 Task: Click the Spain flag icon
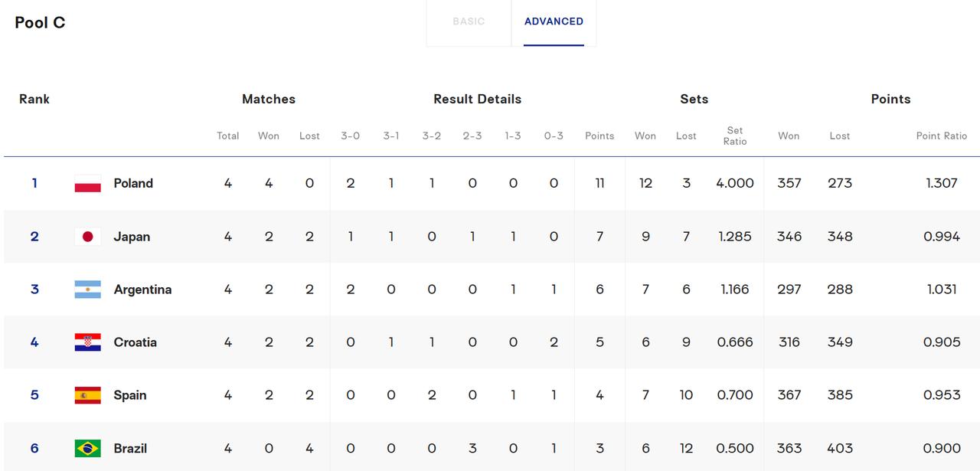click(87, 395)
